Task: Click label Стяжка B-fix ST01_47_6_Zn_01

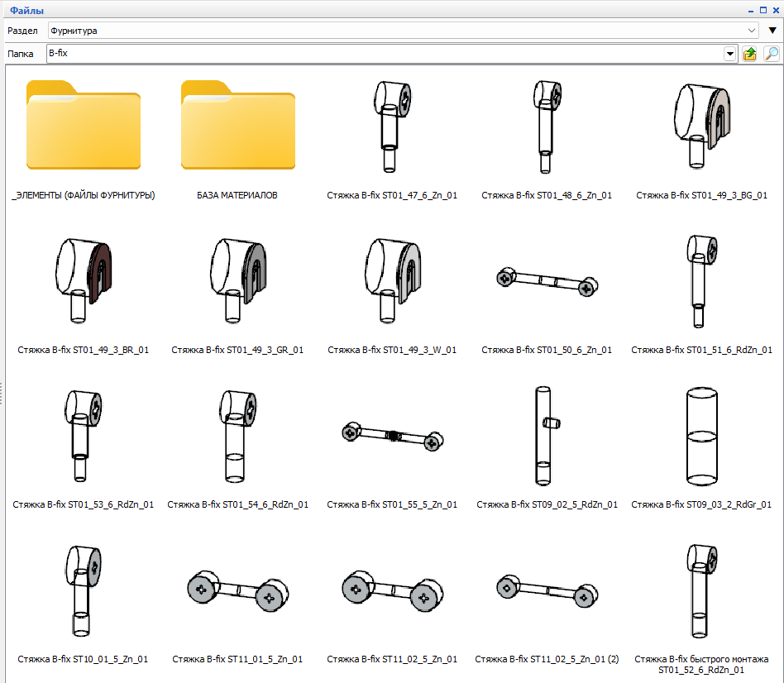Action: pyautogui.click(x=392, y=195)
